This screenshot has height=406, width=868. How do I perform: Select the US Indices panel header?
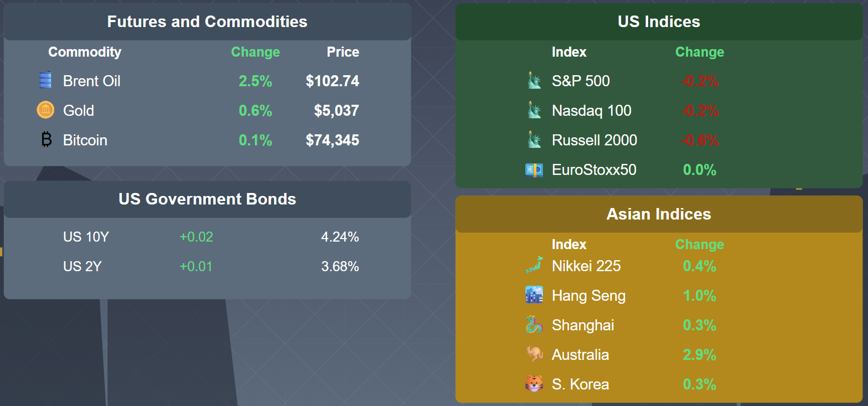tap(659, 22)
